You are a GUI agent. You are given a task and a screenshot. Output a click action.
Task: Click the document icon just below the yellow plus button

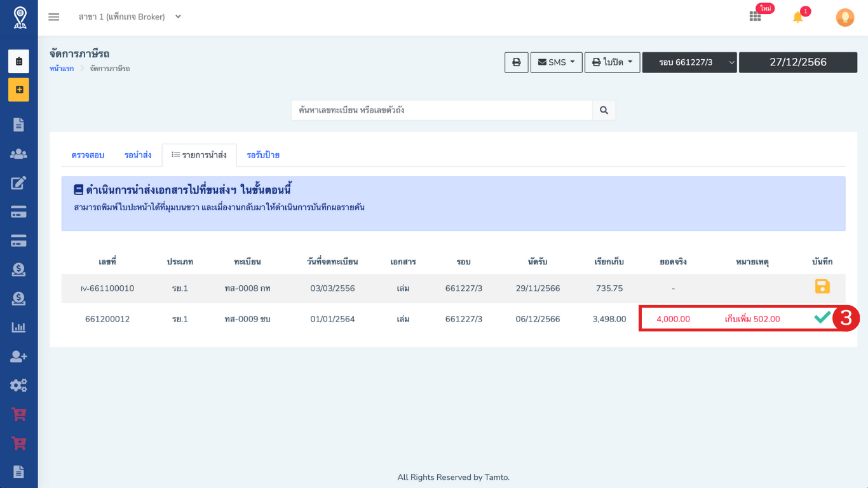pyautogui.click(x=19, y=125)
